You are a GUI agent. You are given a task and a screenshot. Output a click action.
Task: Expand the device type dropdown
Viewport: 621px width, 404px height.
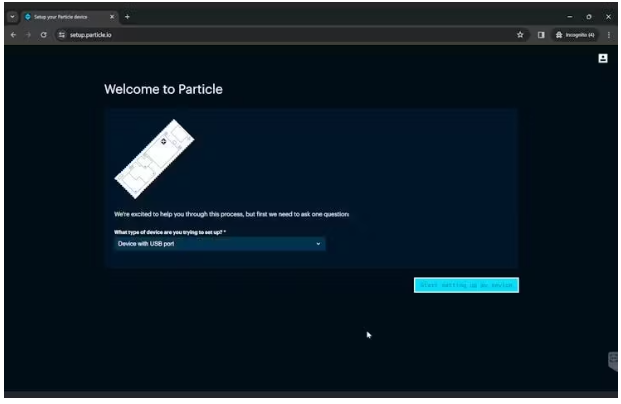coord(220,244)
